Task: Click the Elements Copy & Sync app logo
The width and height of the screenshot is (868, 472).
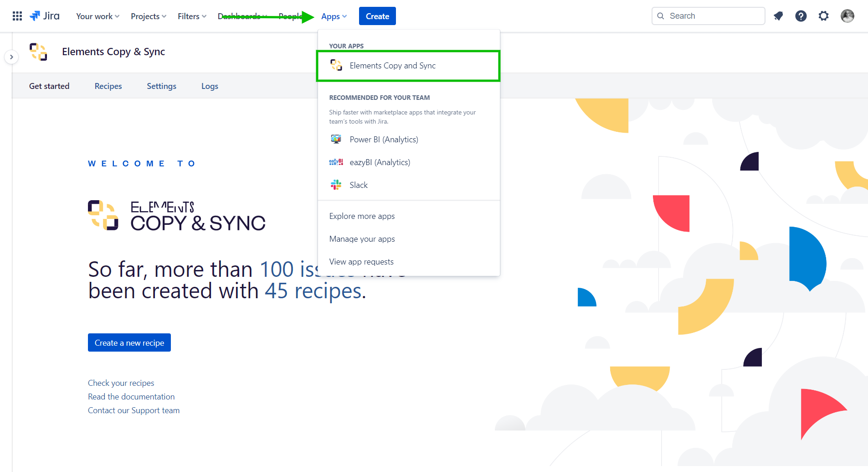Action: click(38, 52)
